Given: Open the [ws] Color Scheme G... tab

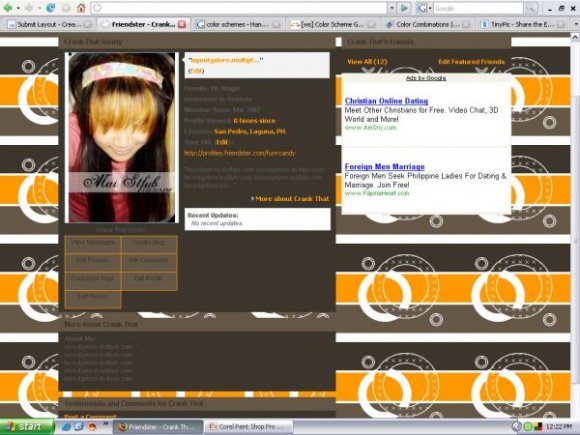Looking at the screenshot, I should point(332,24).
